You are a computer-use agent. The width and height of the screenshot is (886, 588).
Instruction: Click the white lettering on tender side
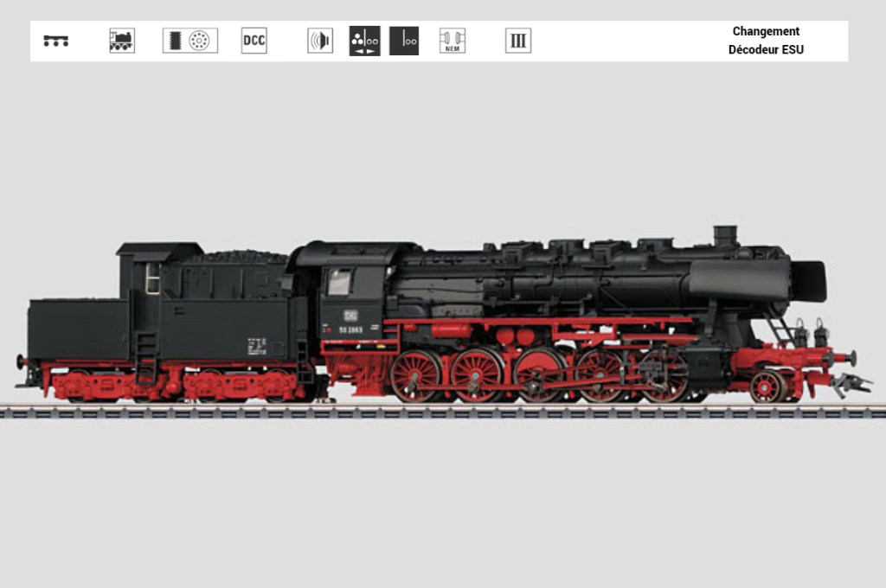tap(257, 347)
